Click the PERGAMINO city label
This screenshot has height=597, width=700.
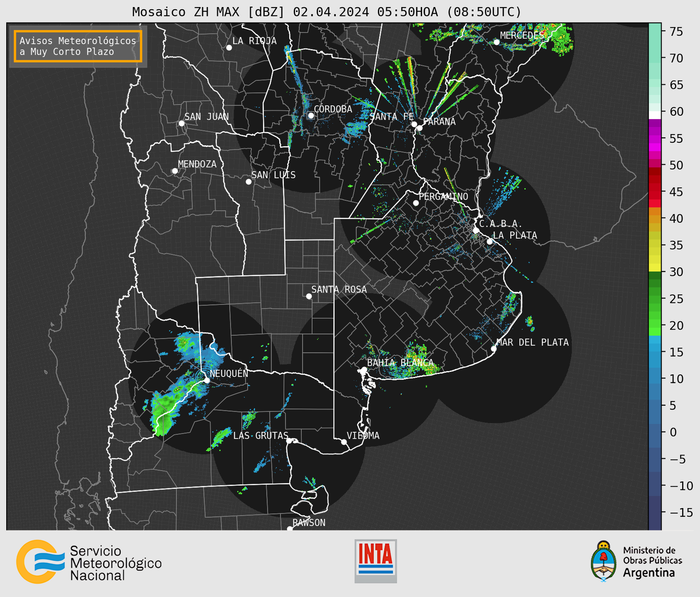pos(443,197)
